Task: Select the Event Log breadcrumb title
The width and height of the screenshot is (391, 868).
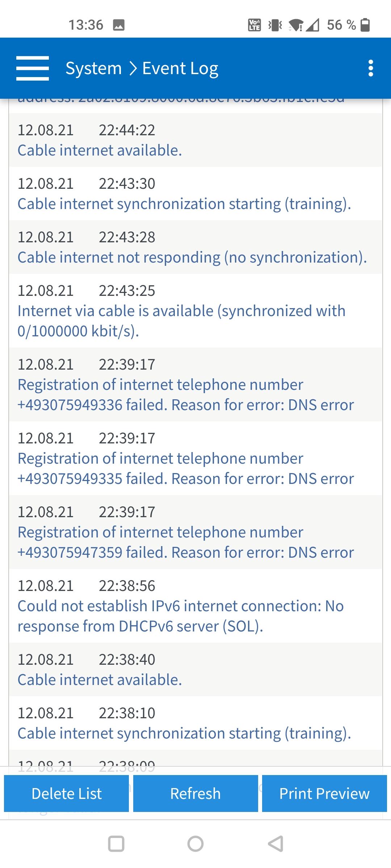Action: 180,68
